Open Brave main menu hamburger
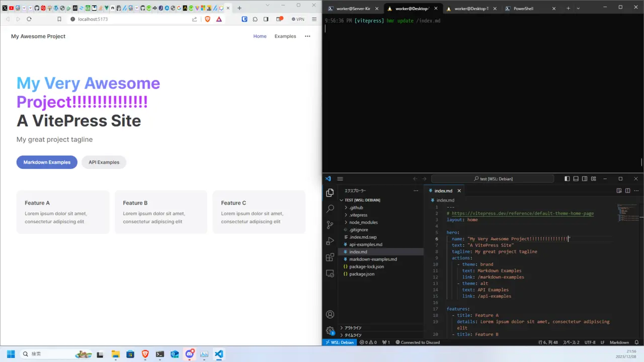Screen dimensions: 644x362 314,19
